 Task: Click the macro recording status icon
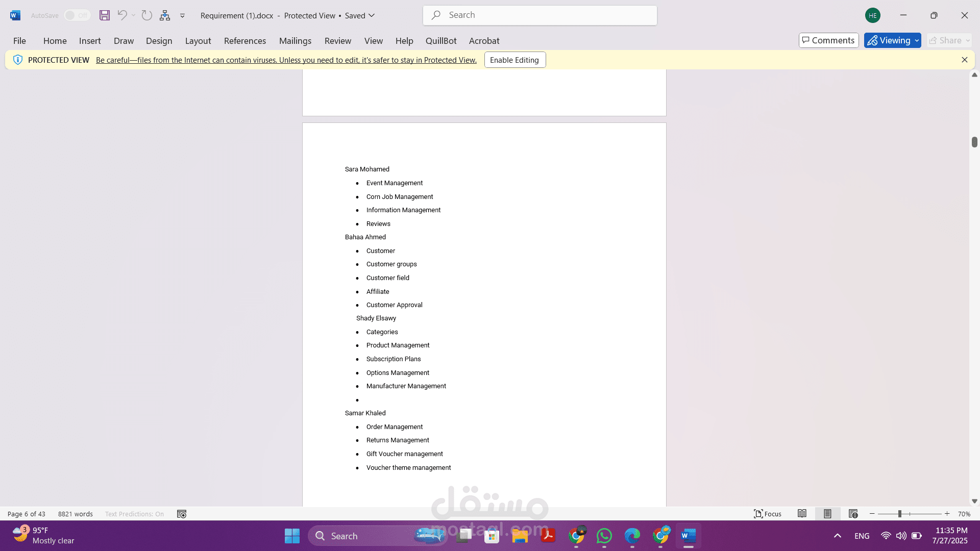[182, 514]
